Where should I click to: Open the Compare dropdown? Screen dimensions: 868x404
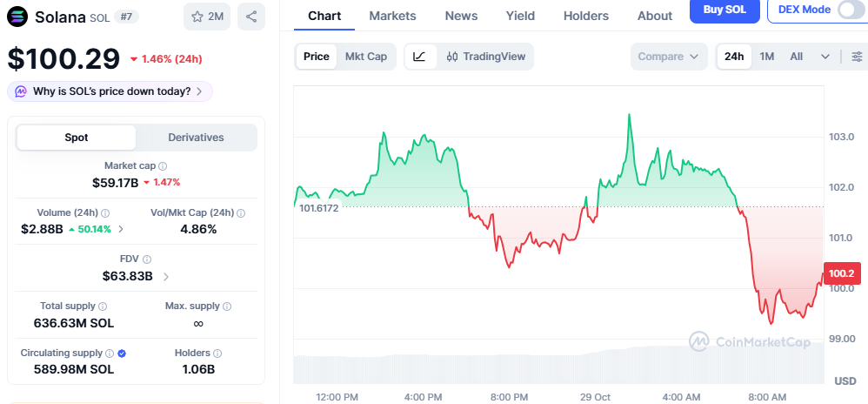click(x=669, y=57)
